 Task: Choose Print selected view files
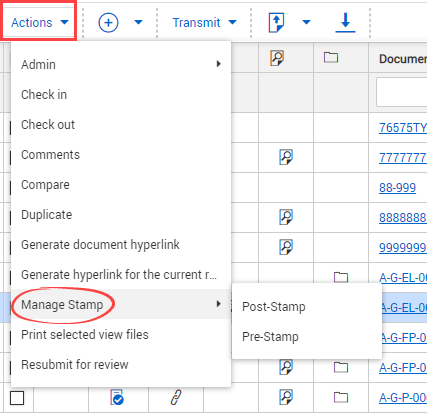pos(121,334)
